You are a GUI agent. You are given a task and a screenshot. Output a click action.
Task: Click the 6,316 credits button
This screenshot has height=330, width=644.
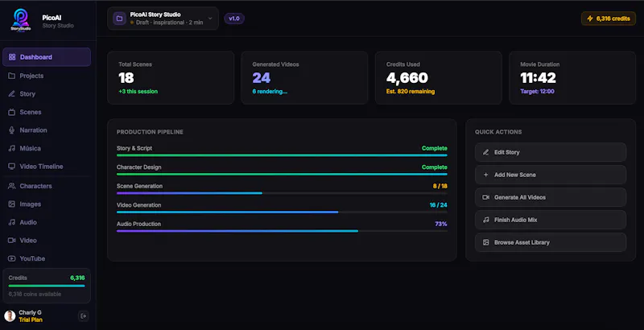tap(609, 19)
